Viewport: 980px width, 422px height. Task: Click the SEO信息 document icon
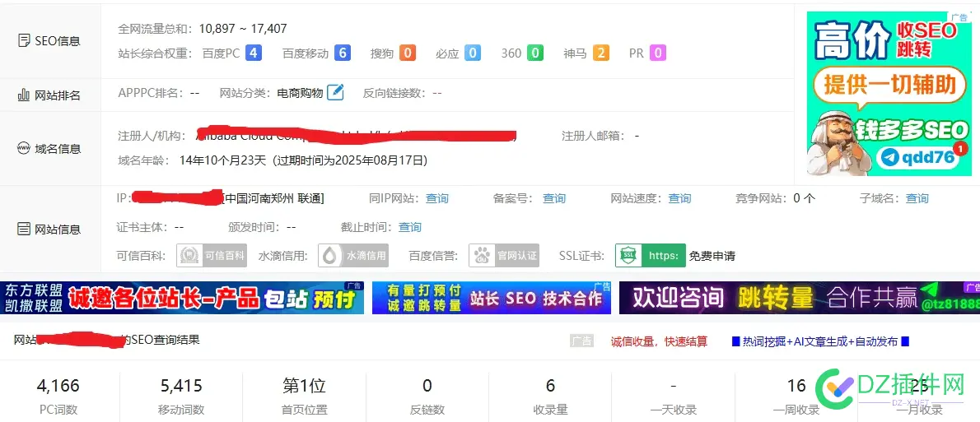tap(25, 41)
